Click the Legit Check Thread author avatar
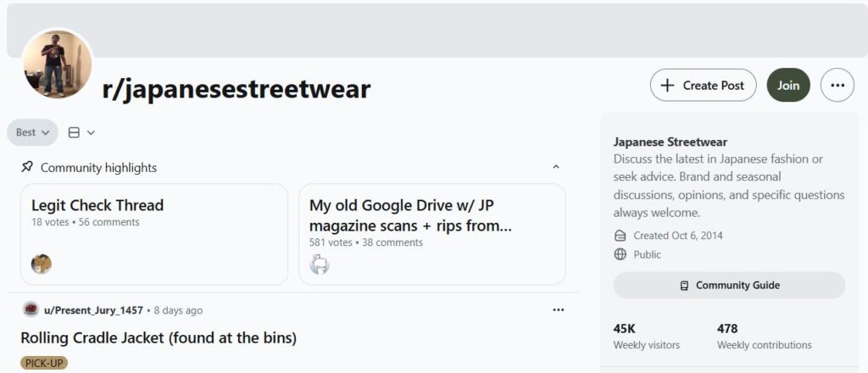Screen dimensions: 868x373 tap(42, 264)
